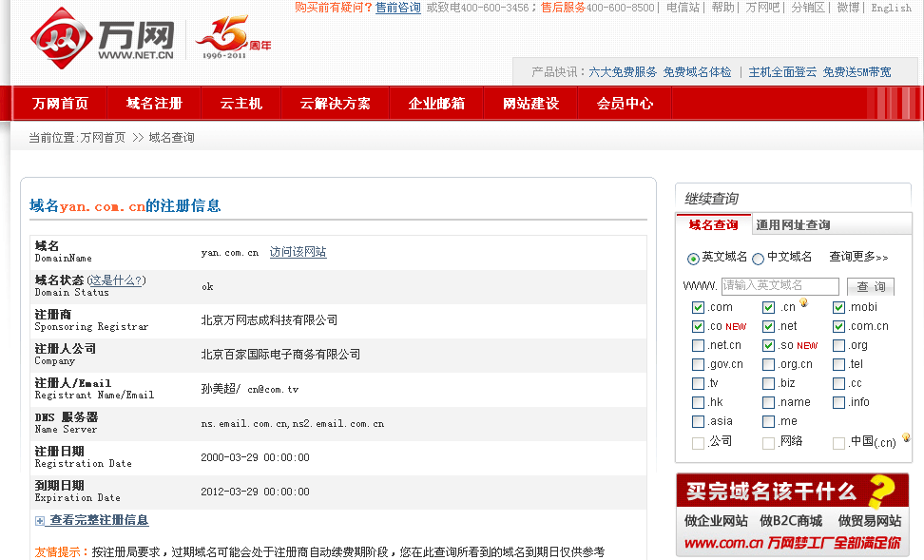This screenshot has width=924, height=560.
Task: Open the 这是什么? domain status help link
Action: click(x=116, y=280)
